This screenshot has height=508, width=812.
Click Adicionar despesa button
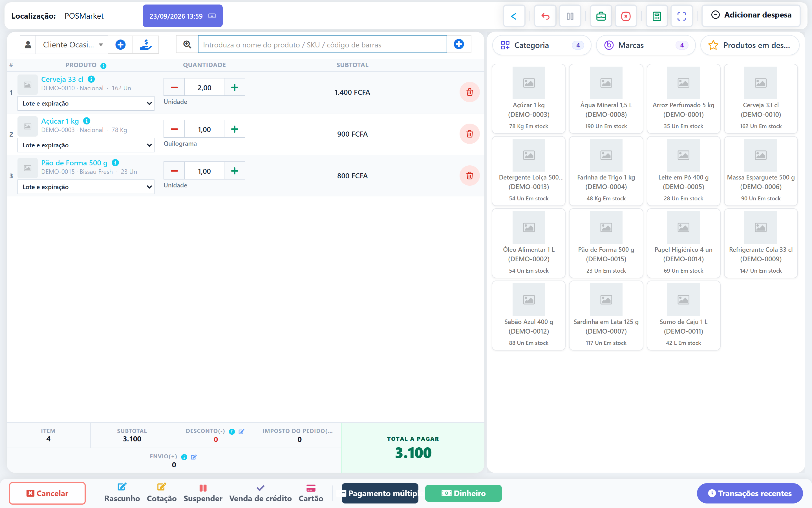(751, 15)
